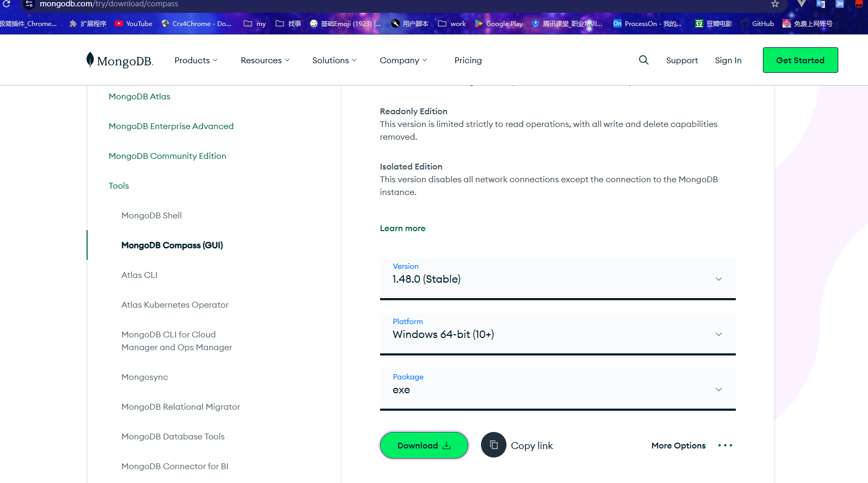868x483 pixels.
Task: Select MongoDB Enterprise Advanced in sidebar
Action: pyautogui.click(x=171, y=126)
